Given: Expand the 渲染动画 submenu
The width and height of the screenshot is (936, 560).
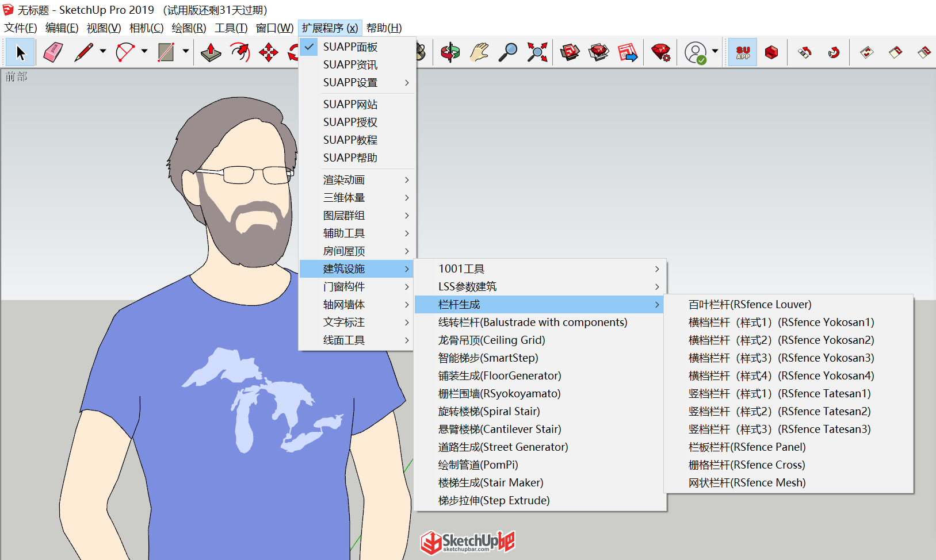Looking at the screenshot, I should 357,179.
